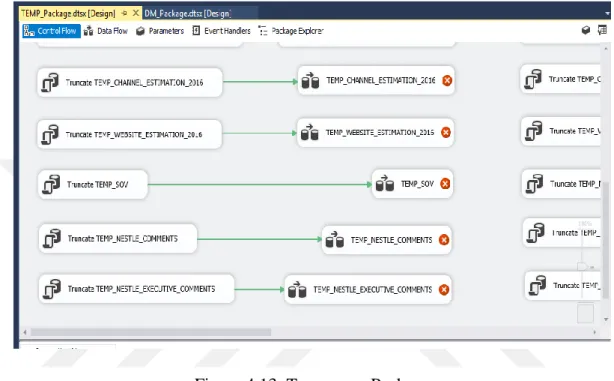This screenshot has width=614, height=381.
Task: Click connector between TEMP_NESTLE_COMMENTS tasks
Action: [x=259, y=239]
